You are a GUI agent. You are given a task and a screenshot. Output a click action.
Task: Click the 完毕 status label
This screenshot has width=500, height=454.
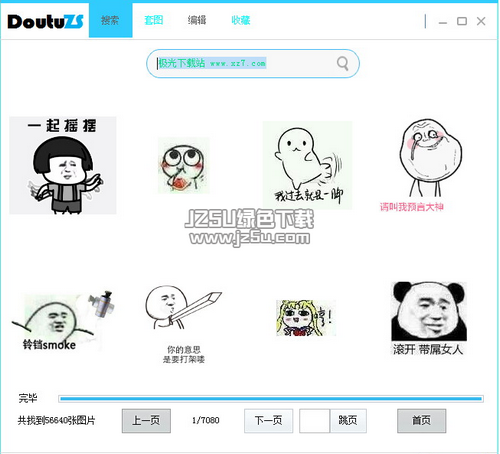point(28,398)
